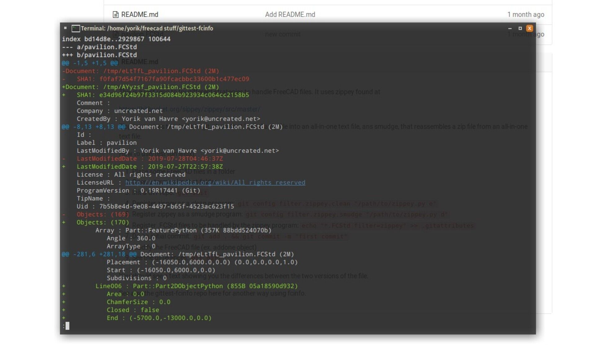Image resolution: width=595 pixels, height=364 pixels.
Task: Click the '+++ b/pavilion.FCStd' diff header
Action: (99, 55)
